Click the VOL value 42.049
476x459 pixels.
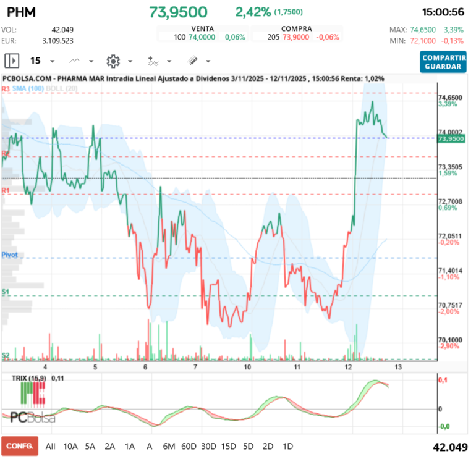[62, 30]
